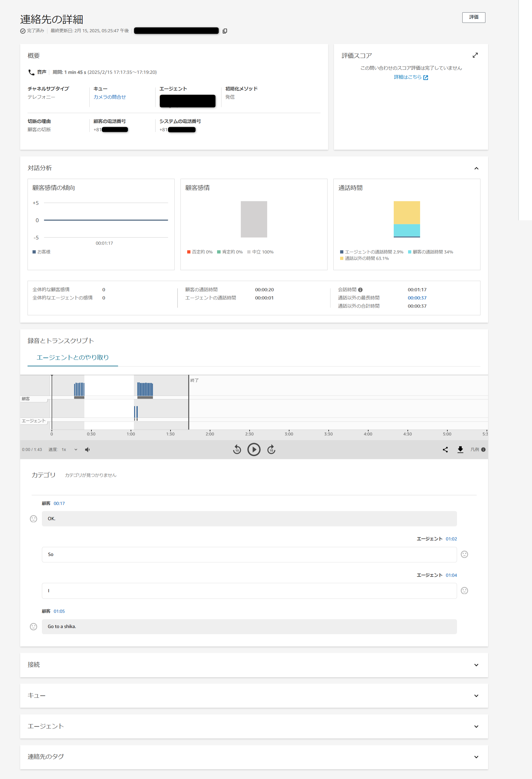Click the 評価 button
Image resolution: width=532 pixels, height=779 pixels.
473,17
